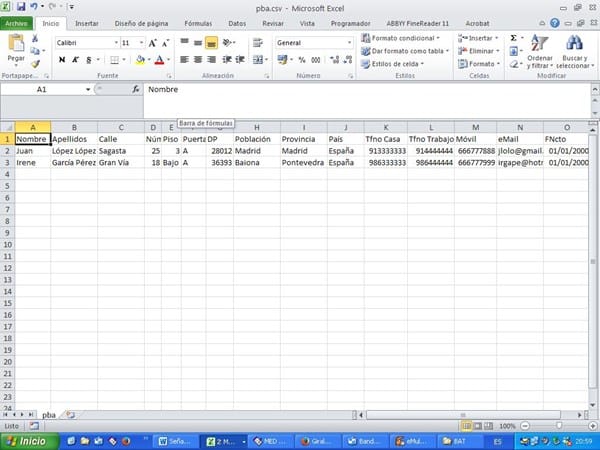Click the thousands separator 000 icon
This screenshot has width=600, height=450.
coord(316,60)
